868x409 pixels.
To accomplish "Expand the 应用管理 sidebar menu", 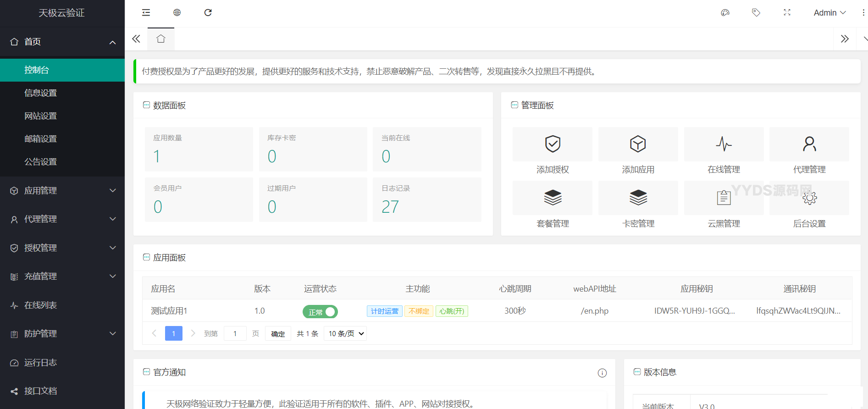I will point(62,191).
